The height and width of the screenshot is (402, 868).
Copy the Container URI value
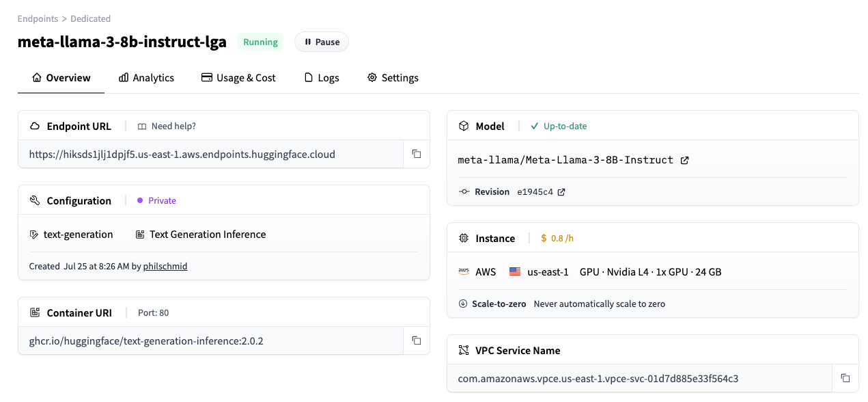(417, 340)
